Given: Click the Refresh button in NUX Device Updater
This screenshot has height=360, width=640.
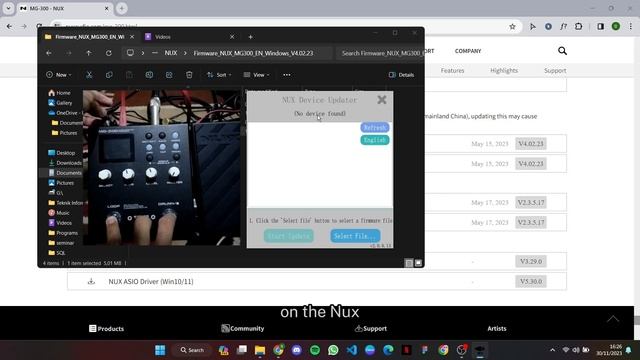Looking at the screenshot, I should pyautogui.click(x=375, y=127).
